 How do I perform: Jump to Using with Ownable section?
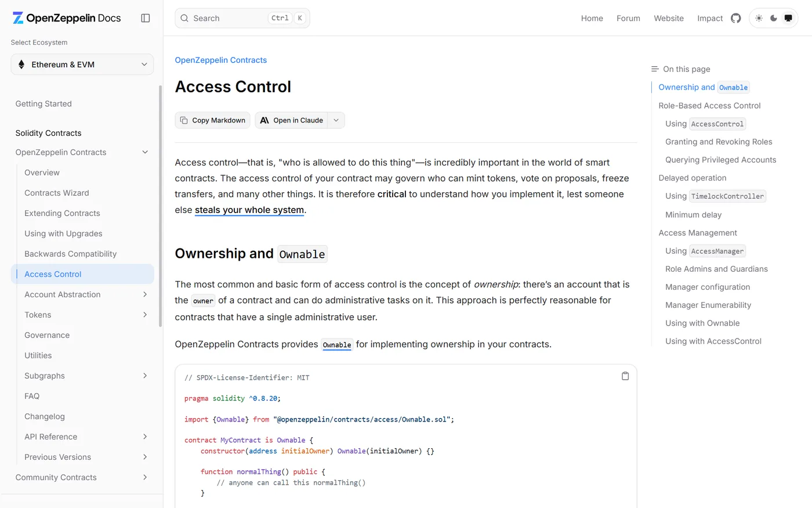702,323
